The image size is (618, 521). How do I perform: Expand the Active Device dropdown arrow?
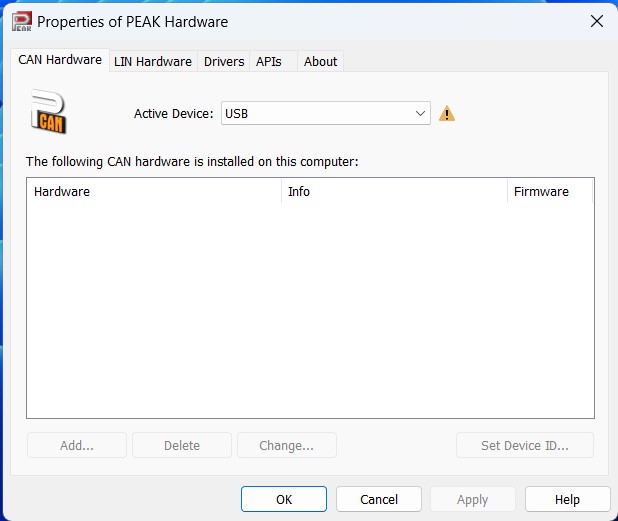(x=420, y=114)
